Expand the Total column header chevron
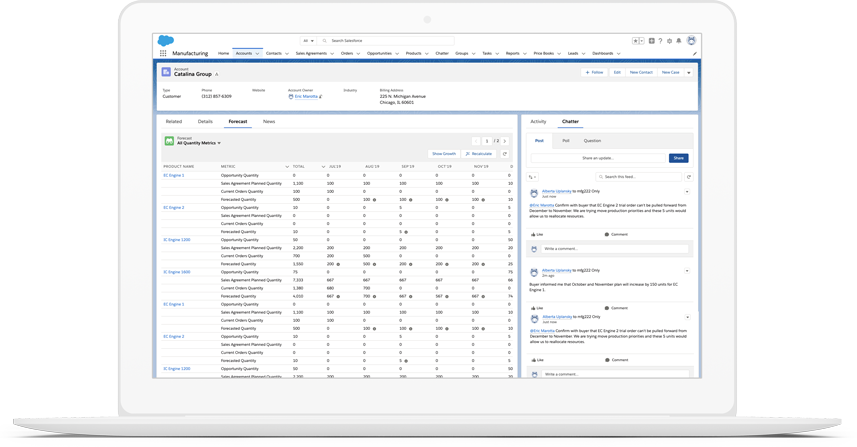Screen dimensions: 857x447 click(323, 167)
